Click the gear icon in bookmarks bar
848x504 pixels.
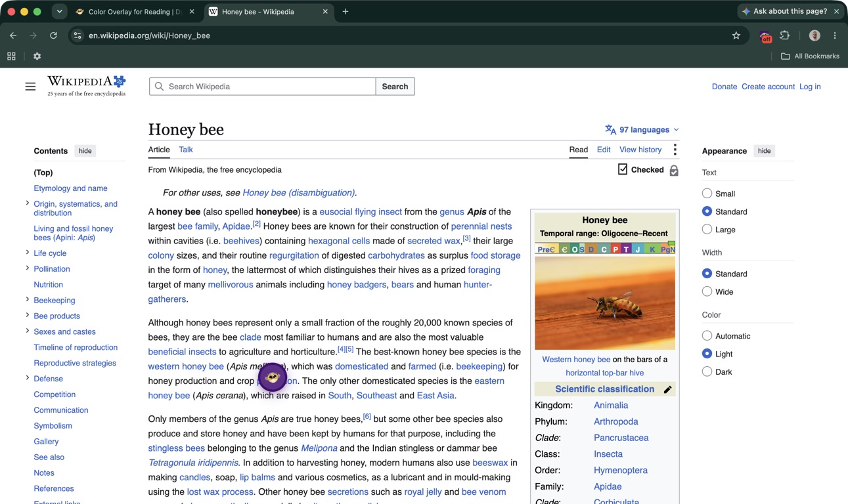(37, 56)
